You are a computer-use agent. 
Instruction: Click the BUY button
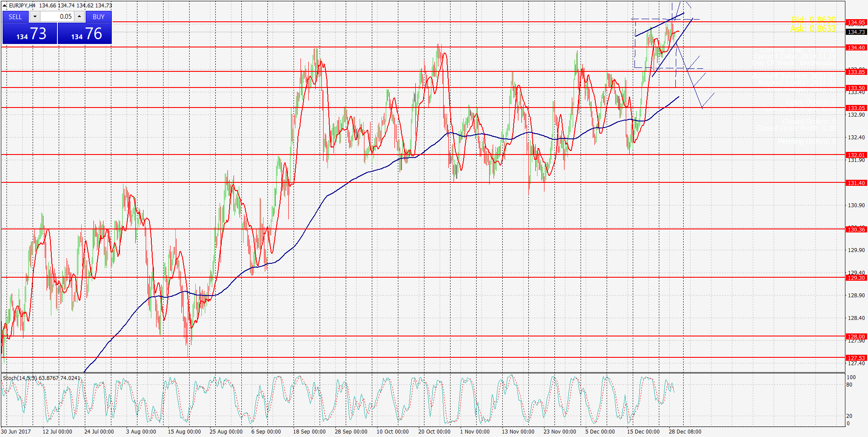click(x=99, y=17)
